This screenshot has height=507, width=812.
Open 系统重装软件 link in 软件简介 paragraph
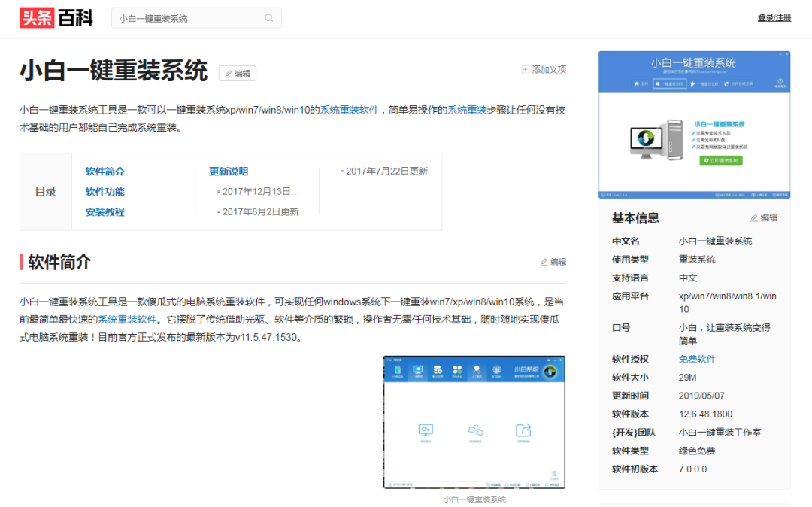(x=127, y=320)
